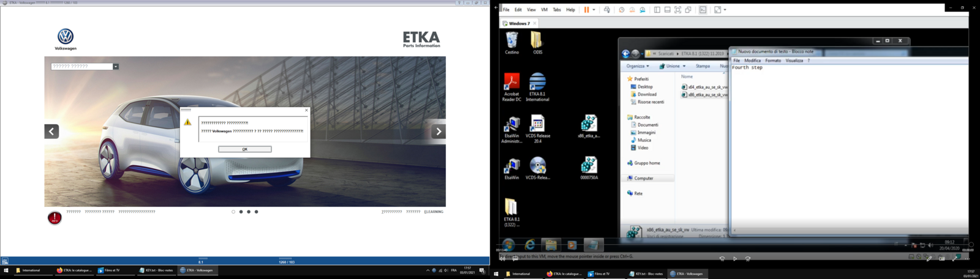Open VMware View menu
The image size is (980, 279).
[531, 10]
